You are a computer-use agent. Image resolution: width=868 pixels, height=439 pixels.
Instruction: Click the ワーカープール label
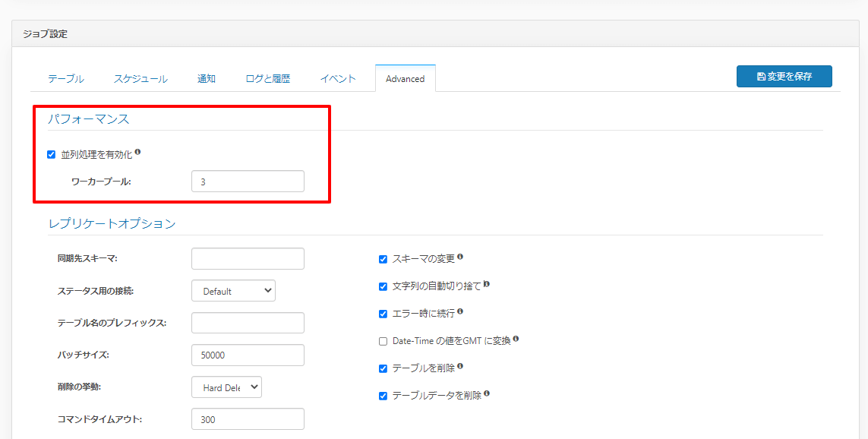(x=101, y=181)
